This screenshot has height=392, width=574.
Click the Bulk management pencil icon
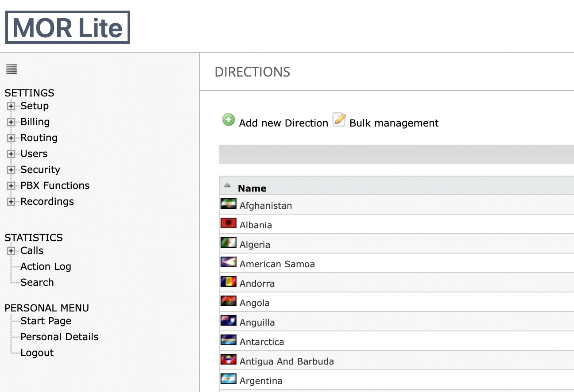(339, 120)
